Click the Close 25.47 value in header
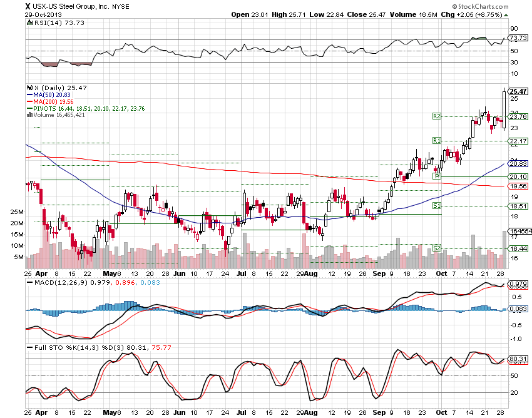Image resolution: width=532 pixels, height=418 pixels. [x=366, y=14]
